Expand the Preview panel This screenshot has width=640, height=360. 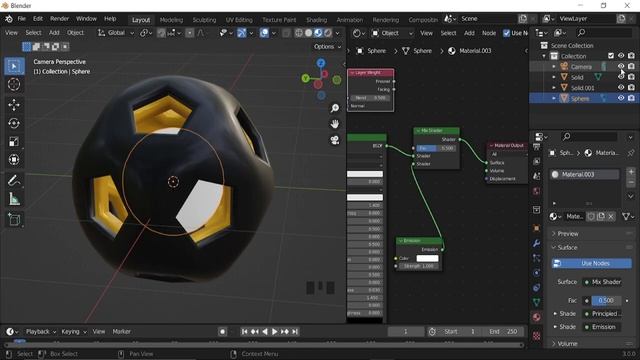point(568,233)
